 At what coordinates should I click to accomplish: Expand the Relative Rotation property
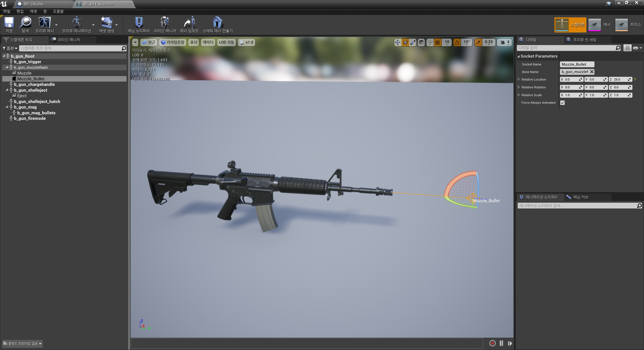click(519, 87)
